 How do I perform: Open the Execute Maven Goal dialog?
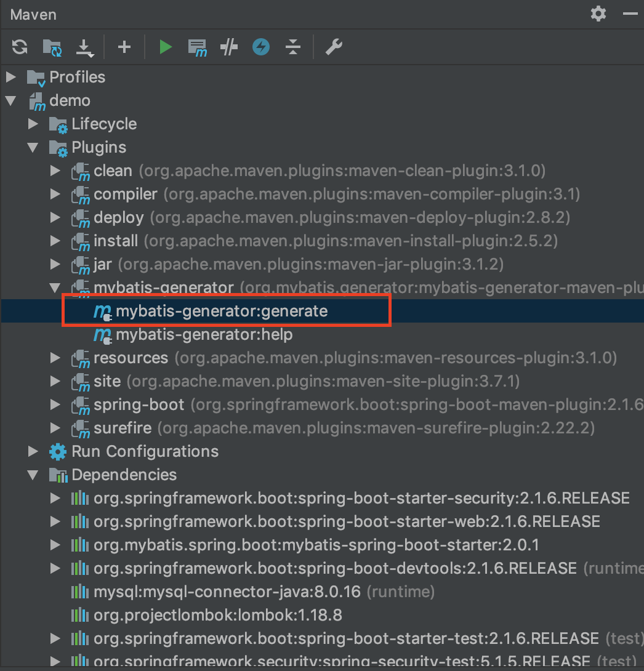coord(197,48)
